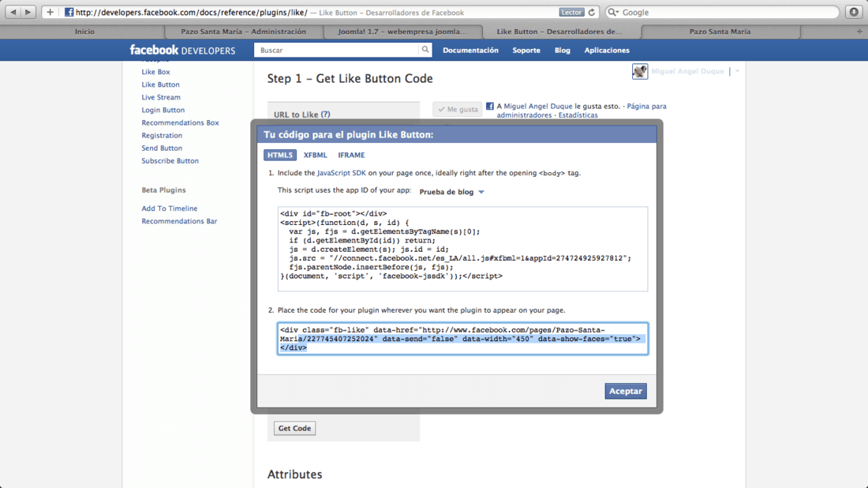The height and width of the screenshot is (488, 868).
Task: Go forward with the browser forward arrow
Action: click(28, 12)
